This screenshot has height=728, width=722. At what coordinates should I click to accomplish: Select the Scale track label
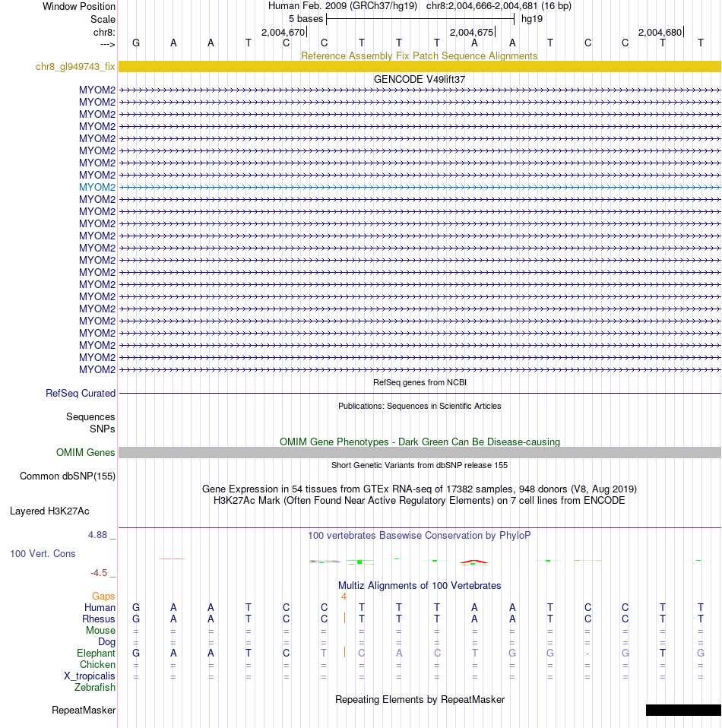pyautogui.click(x=103, y=20)
